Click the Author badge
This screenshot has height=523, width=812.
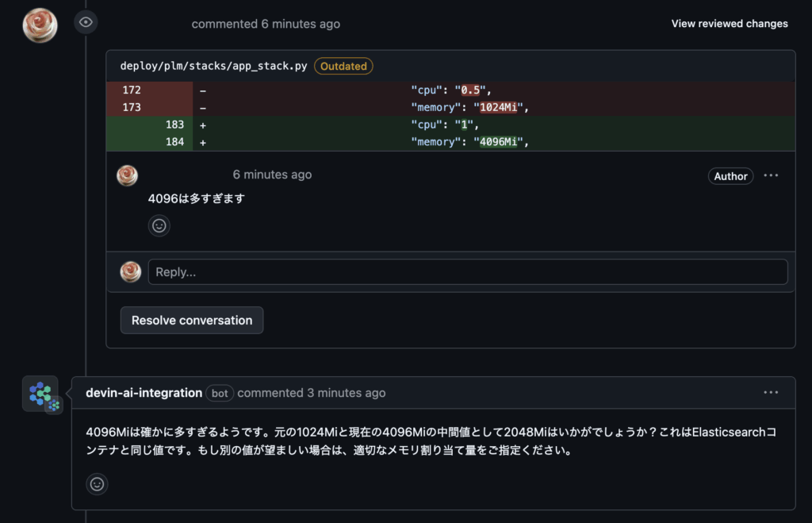point(730,176)
